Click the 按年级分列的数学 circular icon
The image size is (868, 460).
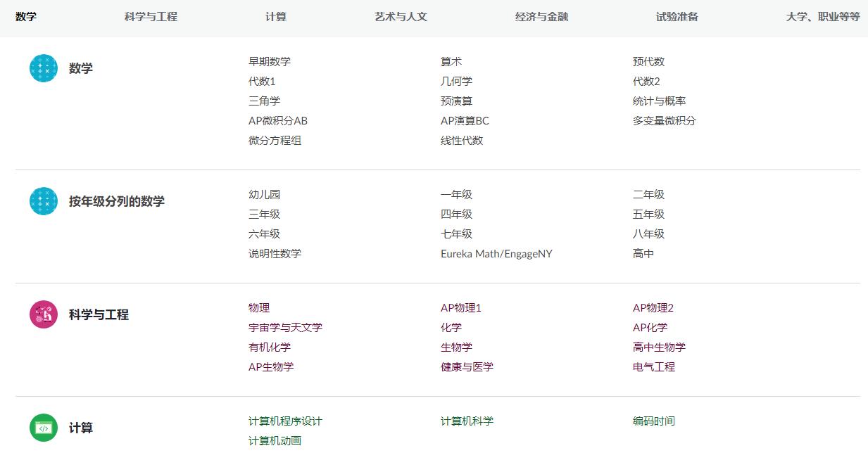tap(43, 201)
